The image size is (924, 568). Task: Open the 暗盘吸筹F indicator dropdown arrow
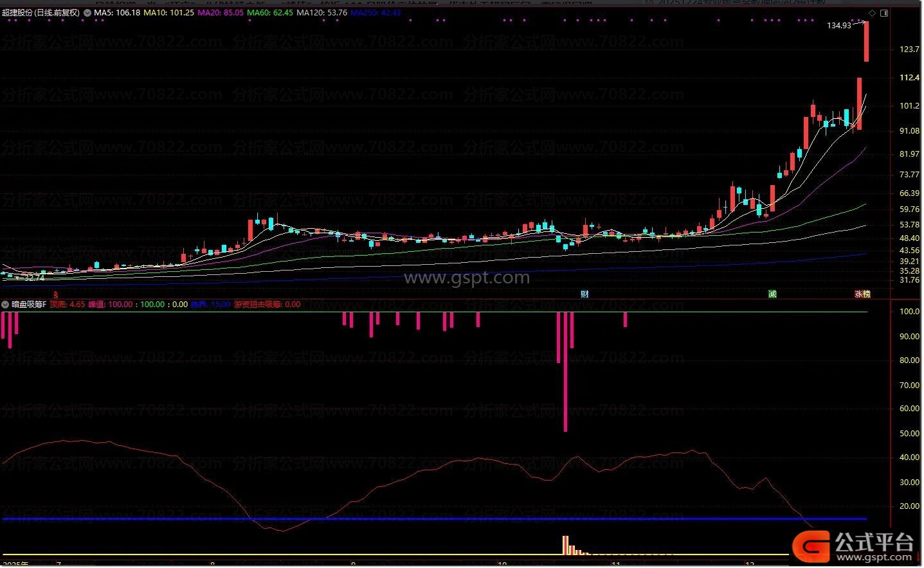tap(6, 305)
